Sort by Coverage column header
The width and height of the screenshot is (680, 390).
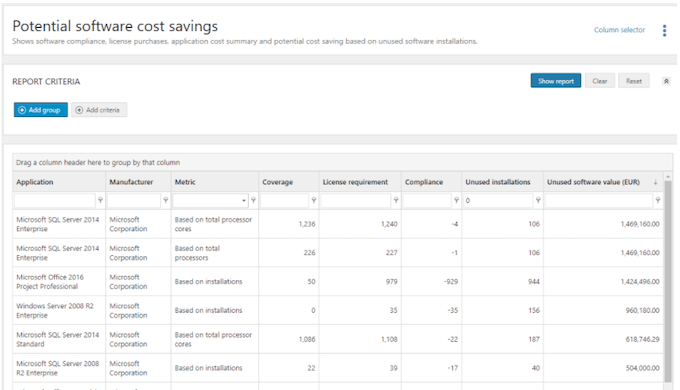[289, 182]
